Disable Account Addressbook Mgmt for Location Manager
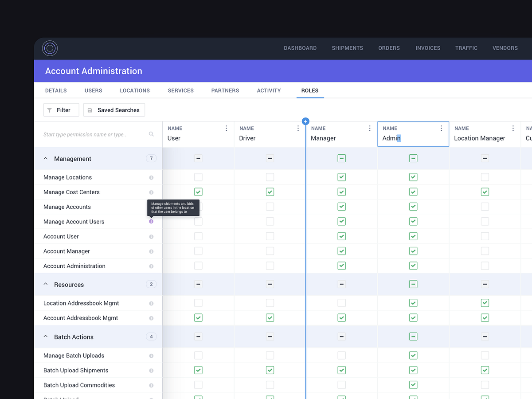This screenshot has height=399, width=532. (485, 317)
